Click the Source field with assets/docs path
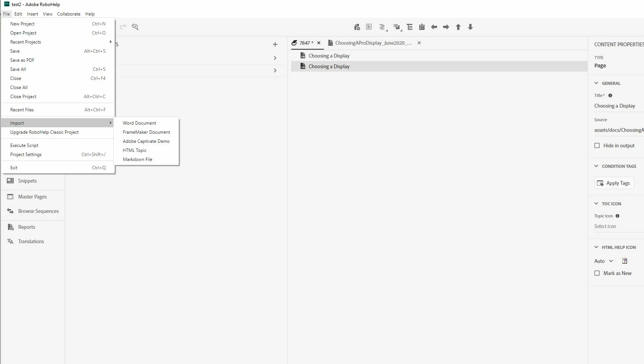The width and height of the screenshot is (644, 364). click(619, 130)
